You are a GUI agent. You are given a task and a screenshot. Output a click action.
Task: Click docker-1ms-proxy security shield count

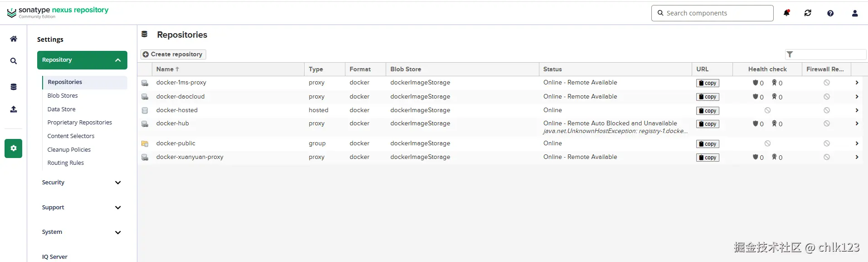click(x=758, y=83)
